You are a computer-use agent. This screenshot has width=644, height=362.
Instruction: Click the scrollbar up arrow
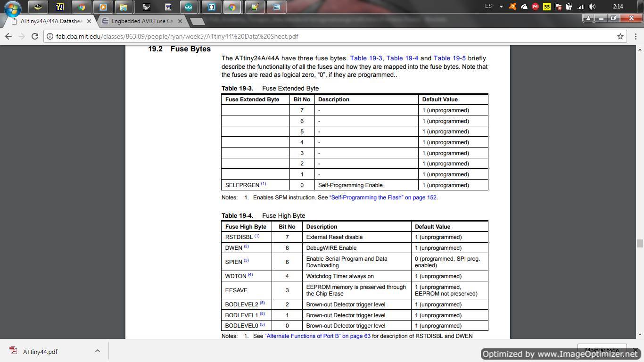(x=640, y=49)
